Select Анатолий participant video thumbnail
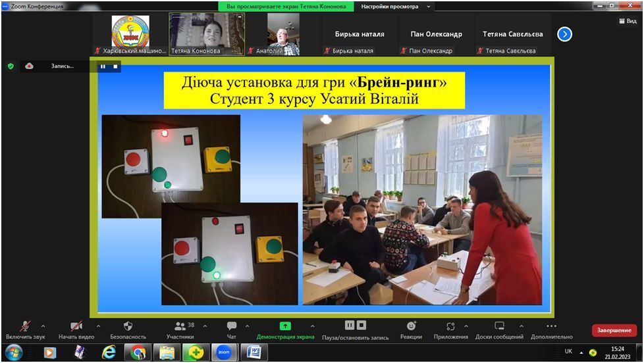This screenshot has height=363, width=644. [283, 34]
